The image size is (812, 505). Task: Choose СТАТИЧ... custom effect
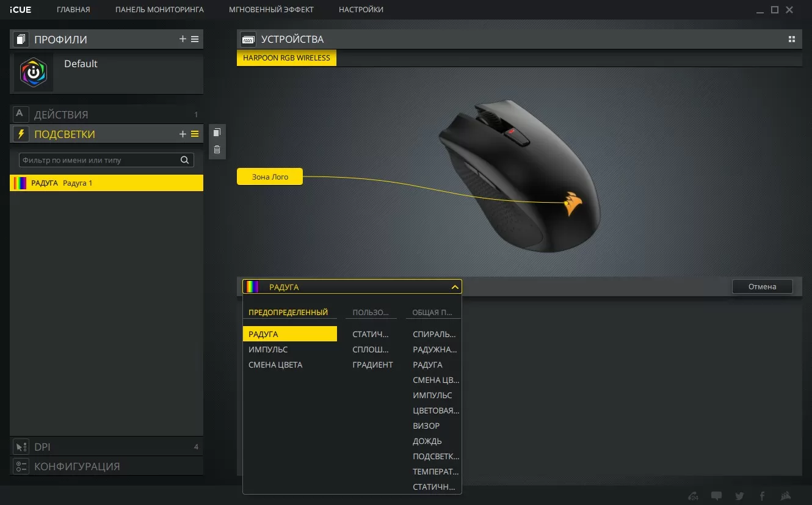(x=371, y=334)
